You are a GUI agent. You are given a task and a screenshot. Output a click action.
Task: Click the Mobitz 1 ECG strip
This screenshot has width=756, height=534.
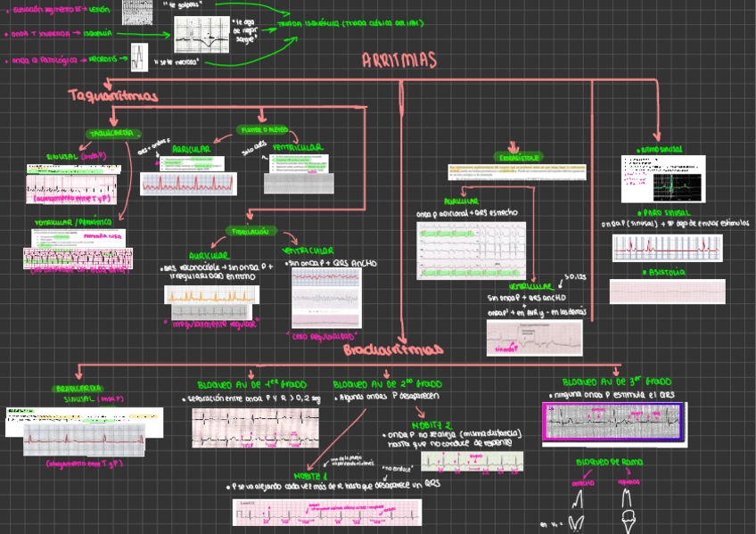coord(325,512)
